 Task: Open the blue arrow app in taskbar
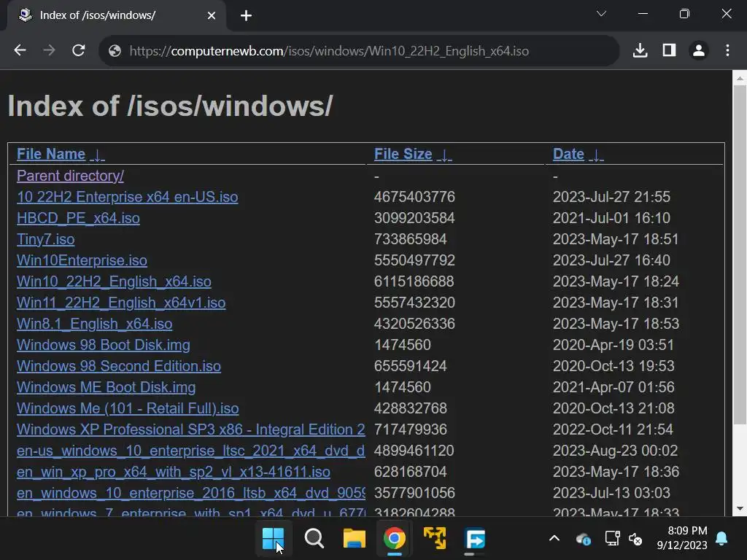475,539
